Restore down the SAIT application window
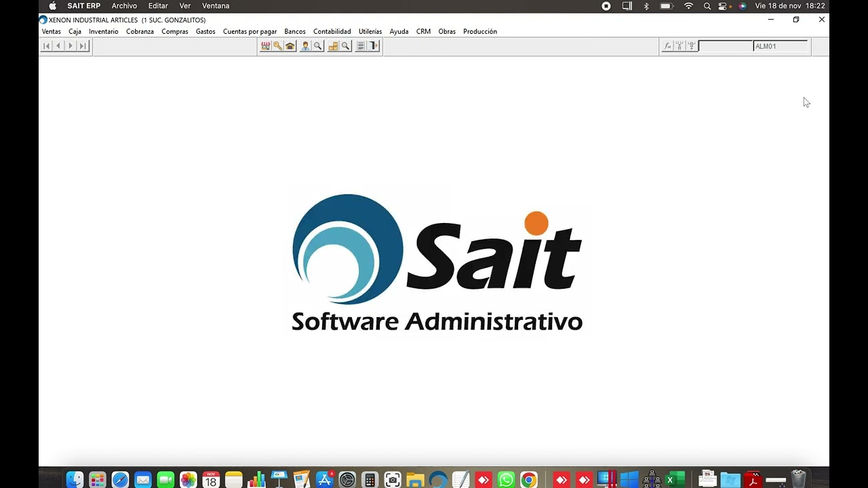Viewport: 868px width, 488px height. [x=796, y=20]
